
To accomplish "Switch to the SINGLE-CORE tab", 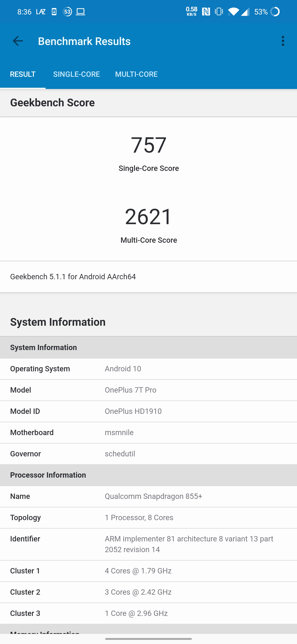I will 77,74.
